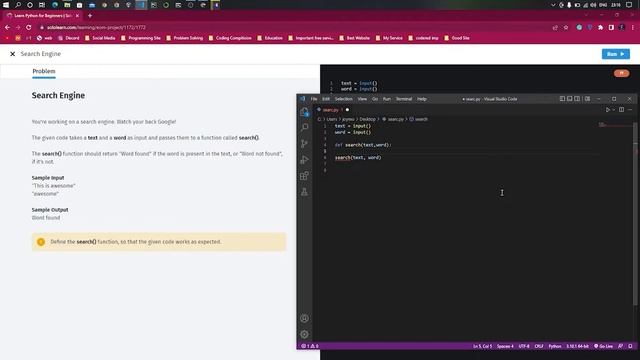Open Terminal menu in VS Code
Image resolution: width=640 pixels, height=360 pixels.
pos(404,99)
